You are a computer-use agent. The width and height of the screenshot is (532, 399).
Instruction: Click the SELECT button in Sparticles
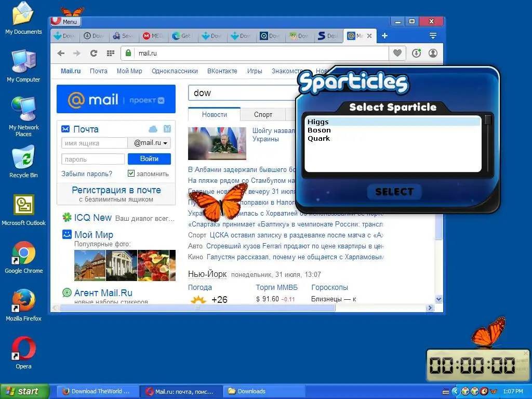click(x=394, y=192)
